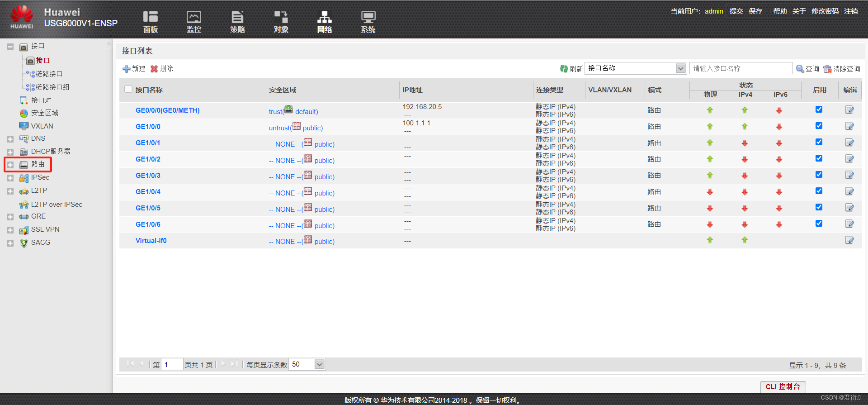The width and height of the screenshot is (868, 405).
Task: Collapse the left navigation panel arrows
Action: point(109,44)
